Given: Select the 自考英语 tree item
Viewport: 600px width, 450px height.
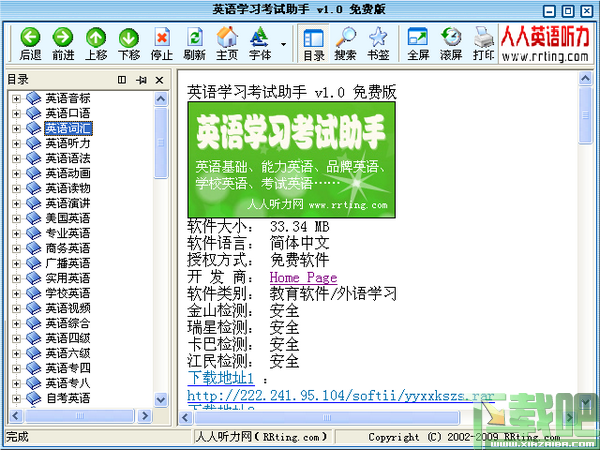Looking at the screenshot, I should pos(68,398).
